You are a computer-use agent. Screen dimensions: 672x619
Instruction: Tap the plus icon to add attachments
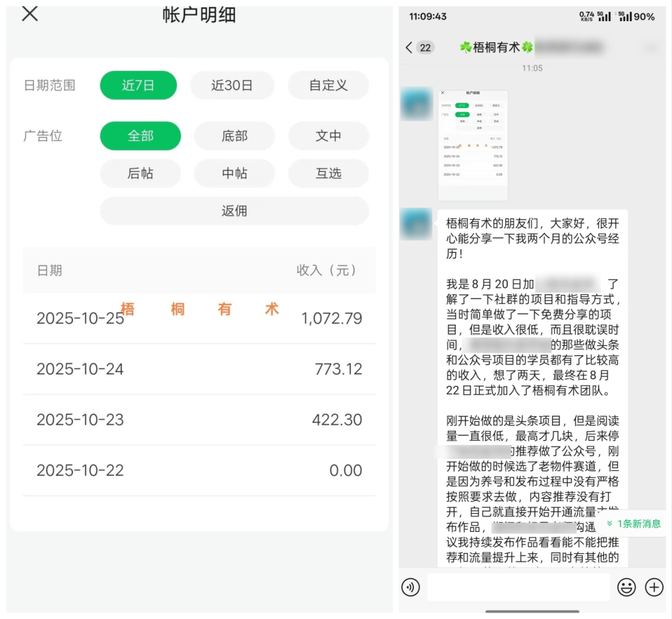654,587
